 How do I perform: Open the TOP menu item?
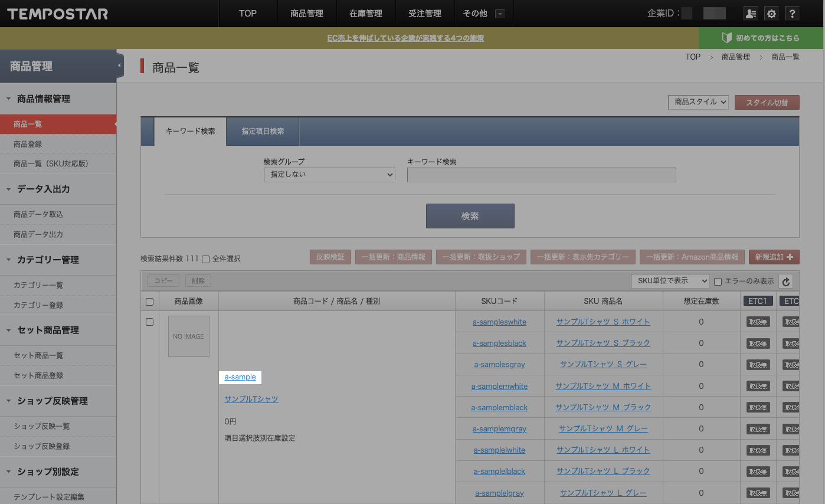tap(248, 14)
